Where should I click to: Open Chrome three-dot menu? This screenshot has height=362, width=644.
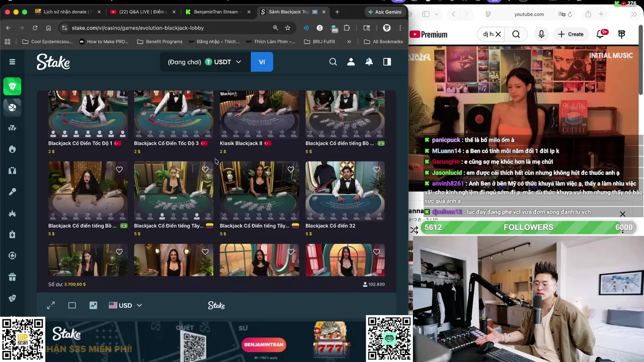point(400,28)
